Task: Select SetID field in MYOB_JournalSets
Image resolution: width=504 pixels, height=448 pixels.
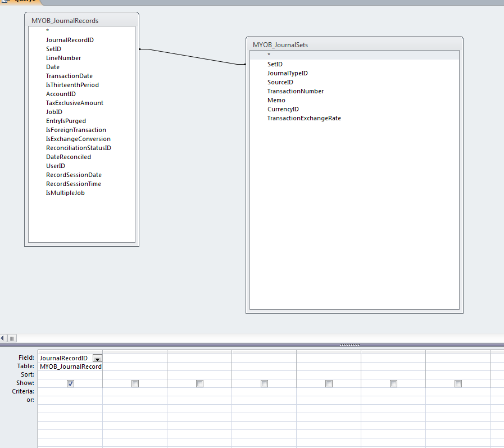Action: pos(354,64)
